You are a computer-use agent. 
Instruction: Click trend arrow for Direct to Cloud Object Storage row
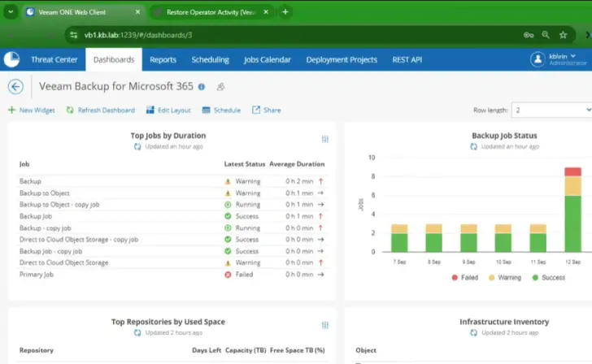pos(320,262)
